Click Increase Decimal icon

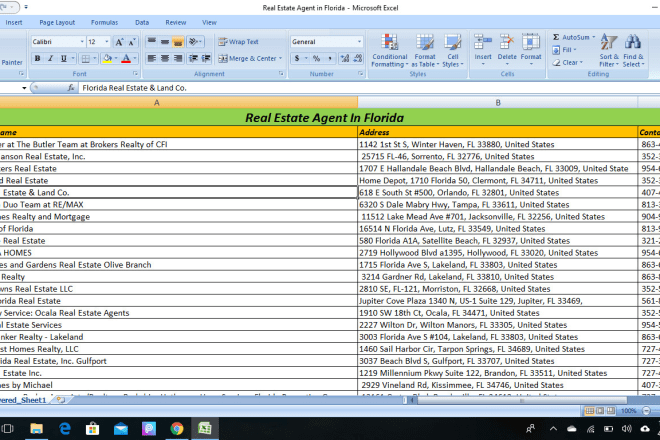345,59
